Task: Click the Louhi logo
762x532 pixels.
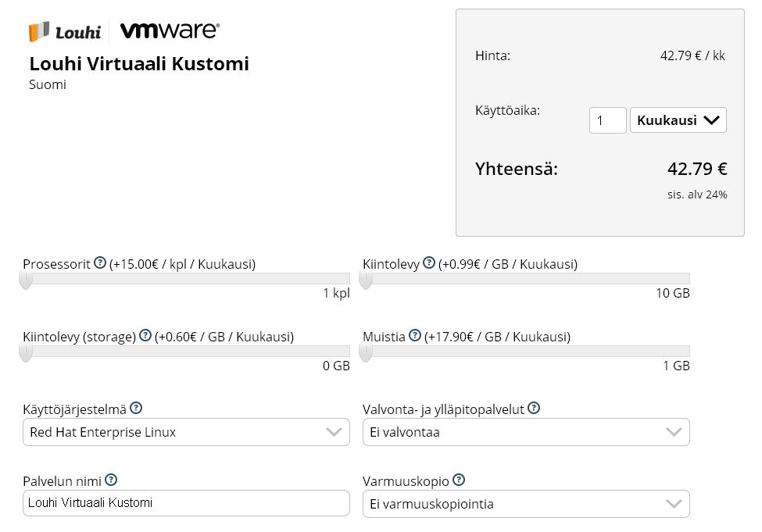Action: pos(65,31)
